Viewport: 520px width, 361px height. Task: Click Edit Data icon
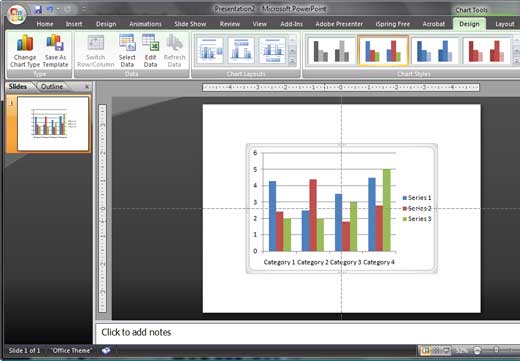click(x=150, y=43)
